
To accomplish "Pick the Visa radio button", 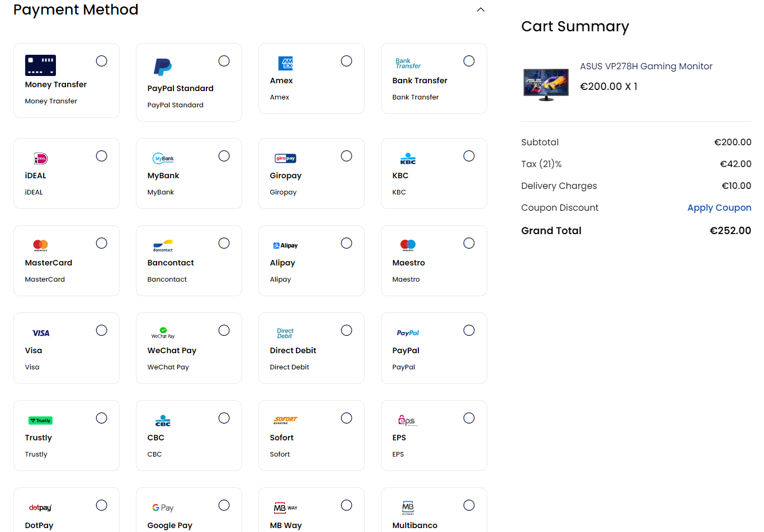I will pos(102,330).
